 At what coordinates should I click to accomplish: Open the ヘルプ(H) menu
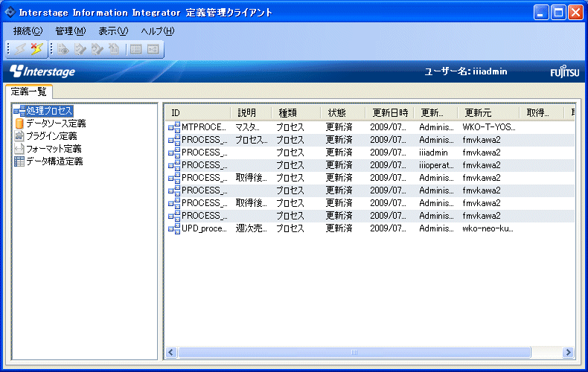pos(158,31)
